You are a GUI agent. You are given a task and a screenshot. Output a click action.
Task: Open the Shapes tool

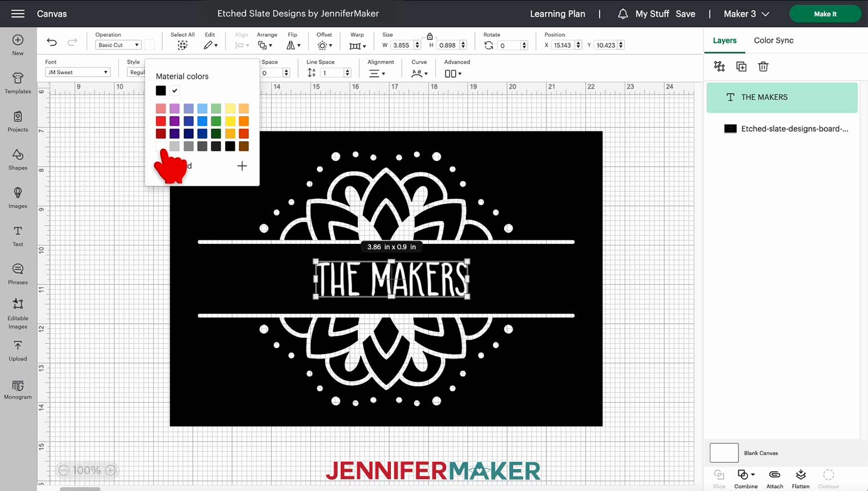[17, 159]
